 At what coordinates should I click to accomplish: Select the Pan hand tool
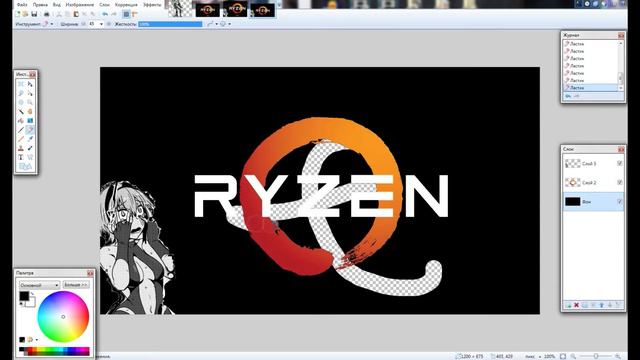click(30, 111)
